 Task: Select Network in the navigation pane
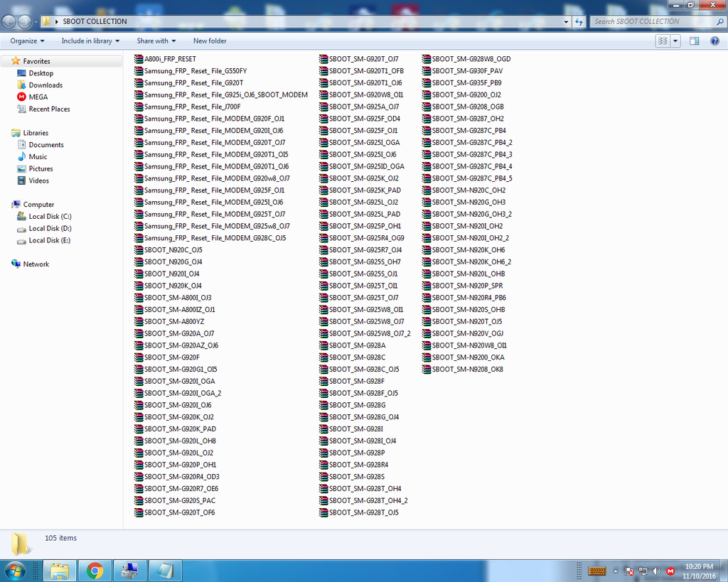(x=36, y=264)
